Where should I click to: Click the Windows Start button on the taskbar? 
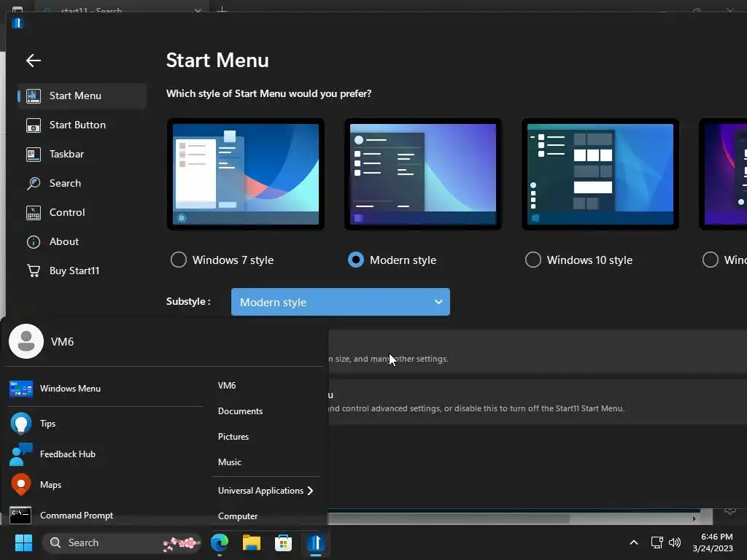pos(23,542)
